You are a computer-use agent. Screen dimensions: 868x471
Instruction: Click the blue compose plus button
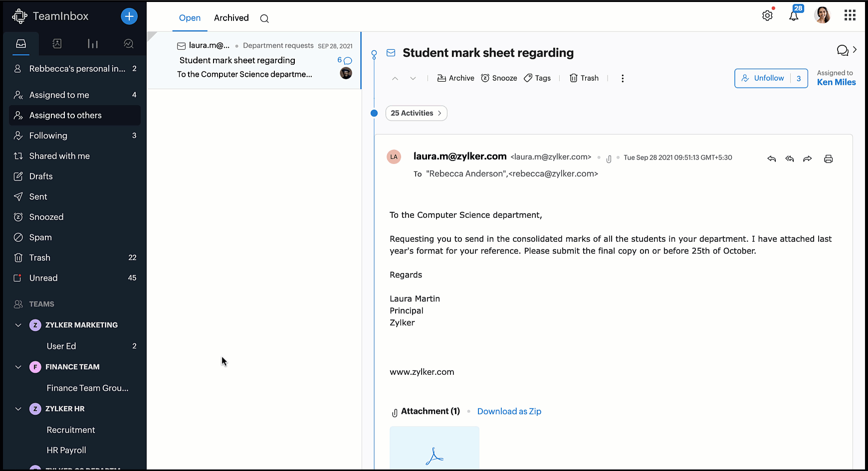[x=129, y=16]
